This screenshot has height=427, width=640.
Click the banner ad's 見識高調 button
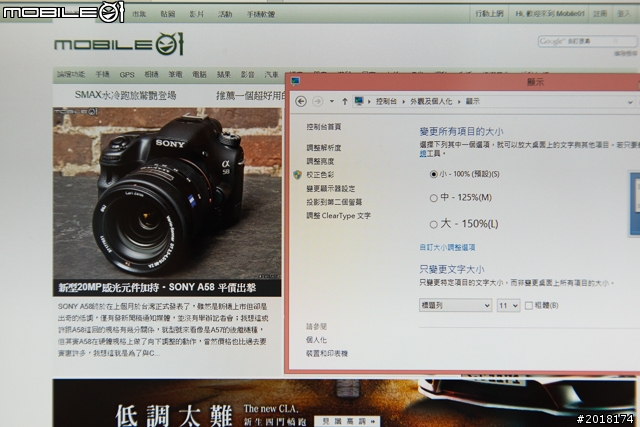click(x=347, y=421)
